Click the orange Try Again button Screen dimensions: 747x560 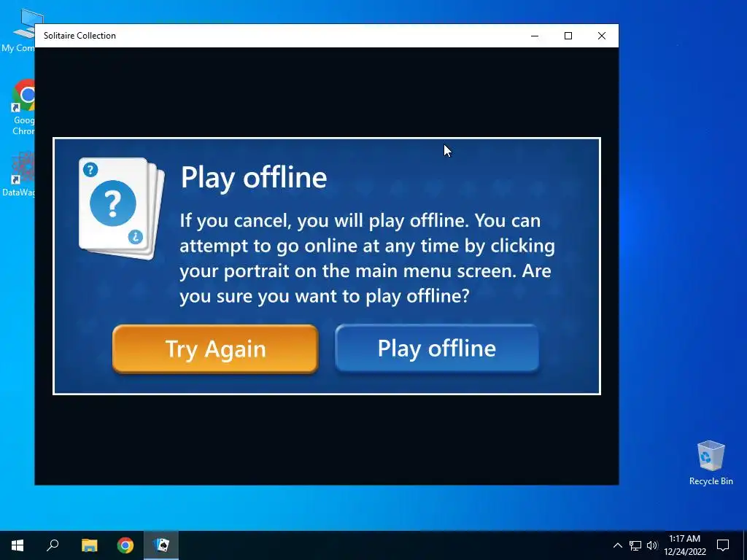click(x=215, y=349)
